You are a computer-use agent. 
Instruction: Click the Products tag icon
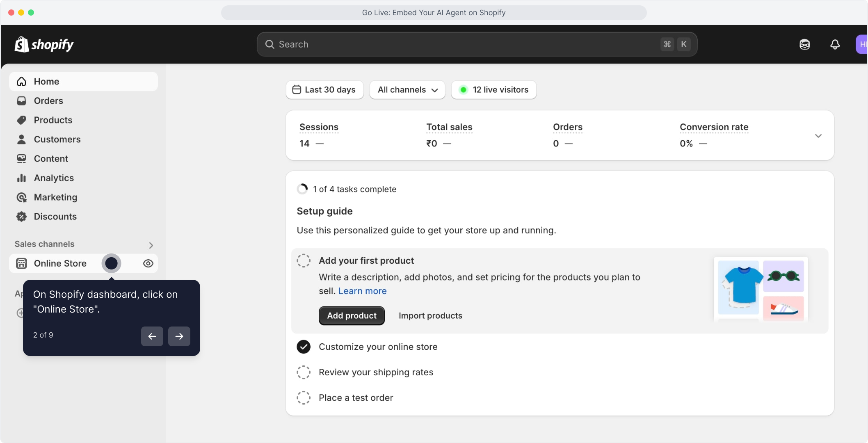point(21,120)
